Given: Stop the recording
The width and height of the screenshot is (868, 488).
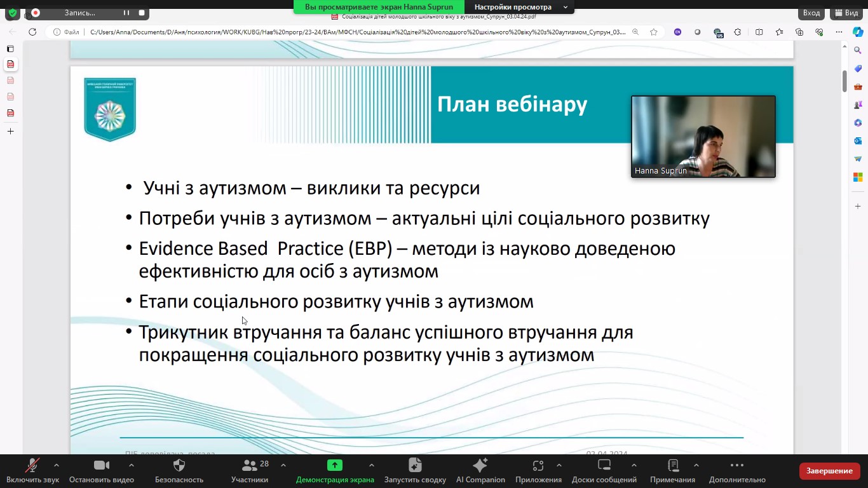Looking at the screenshot, I should (142, 13).
